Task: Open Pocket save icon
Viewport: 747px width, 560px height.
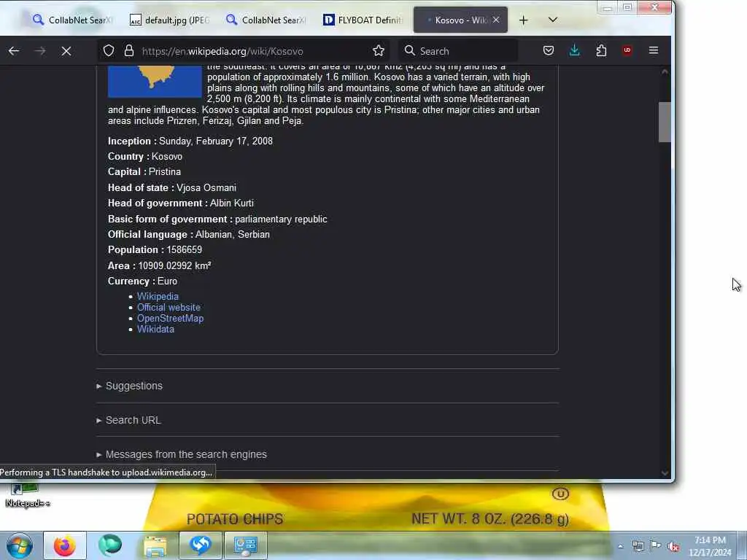Action: (x=549, y=50)
